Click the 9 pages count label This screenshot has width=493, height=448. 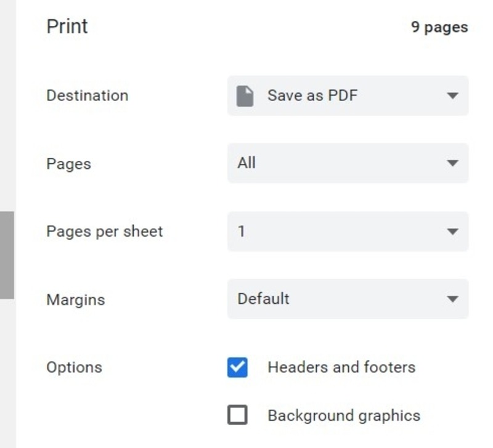coord(439,27)
